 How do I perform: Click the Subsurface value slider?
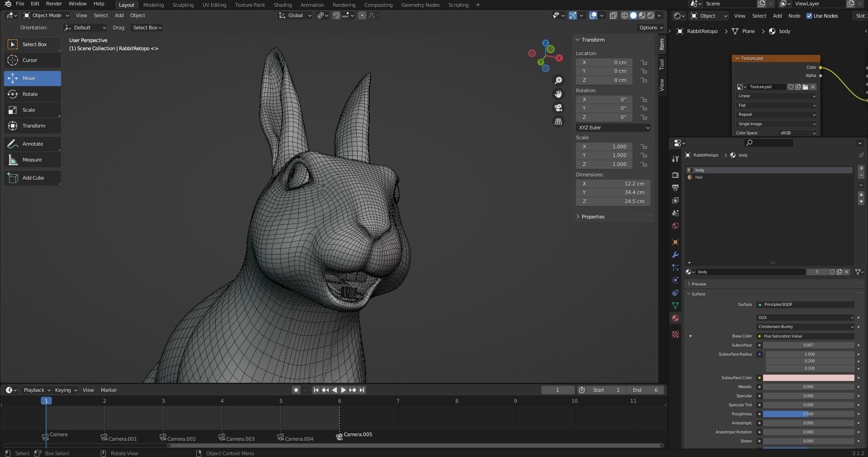tap(809, 345)
